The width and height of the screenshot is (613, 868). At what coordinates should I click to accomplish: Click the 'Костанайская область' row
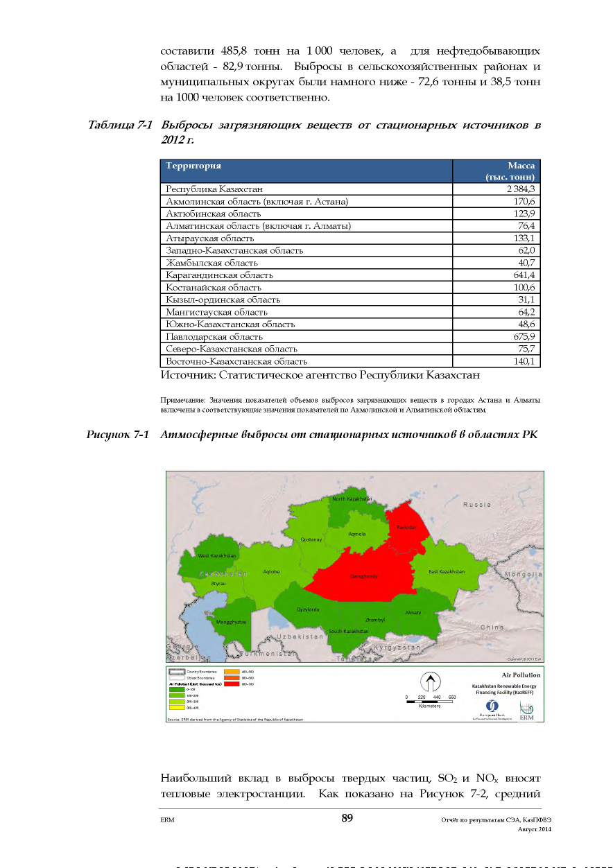point(350,287)
